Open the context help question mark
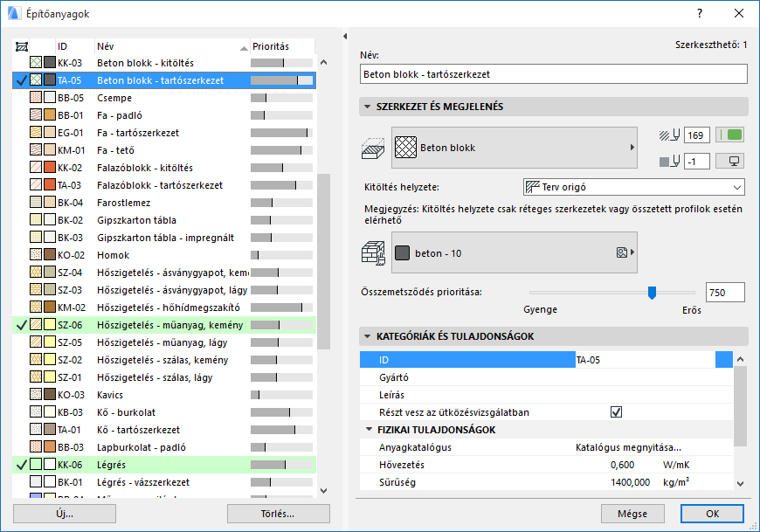Viewport: 760px width, 532px height. 700,13
